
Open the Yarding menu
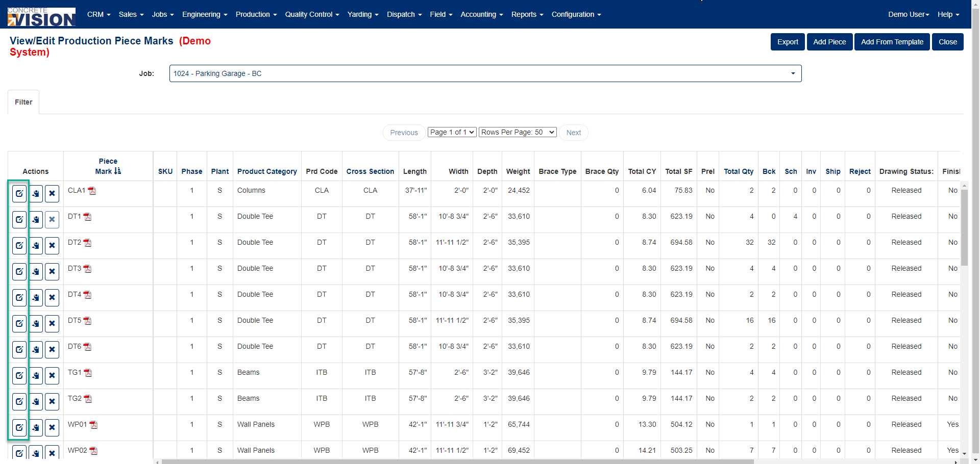363,14
